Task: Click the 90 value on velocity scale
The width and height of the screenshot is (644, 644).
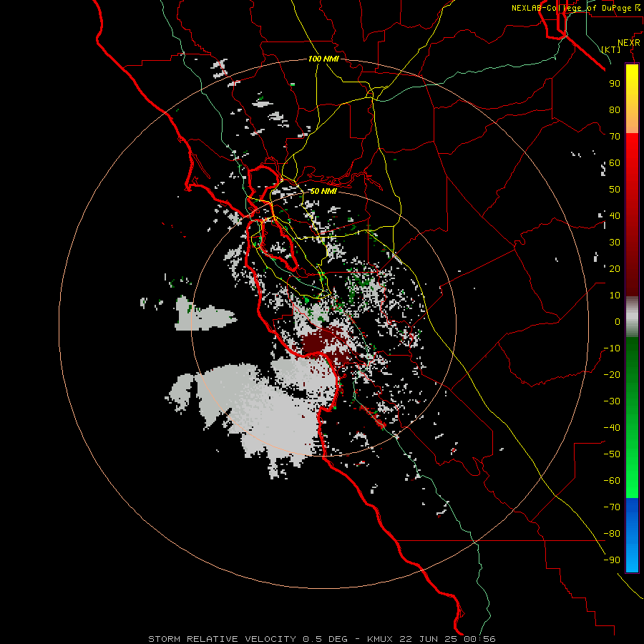Action: (x=615, y=84)
